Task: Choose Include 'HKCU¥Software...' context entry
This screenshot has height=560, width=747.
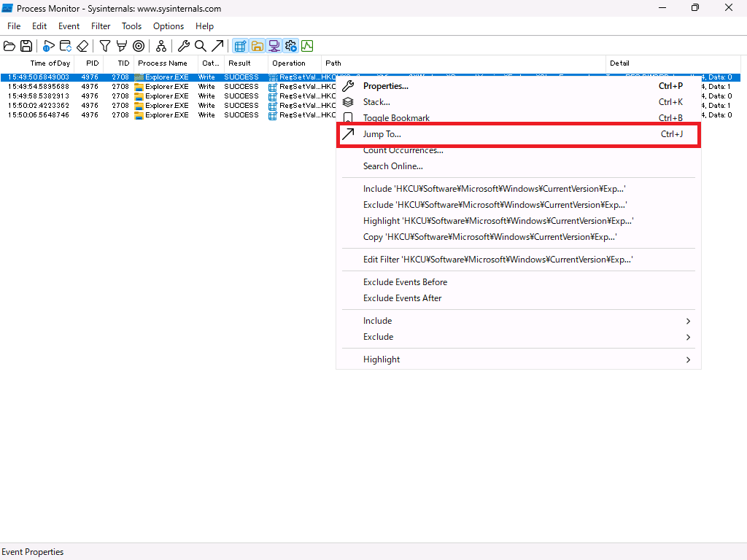Action: click(519, 189)
